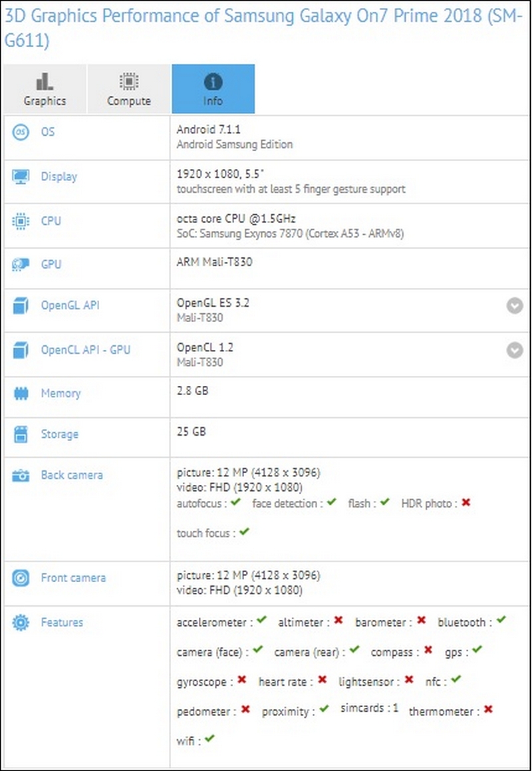Image resolution: width=532 pixels, height=771 pixels.
Task: Click the Back camera icon
Action: [x=21, y=476]
